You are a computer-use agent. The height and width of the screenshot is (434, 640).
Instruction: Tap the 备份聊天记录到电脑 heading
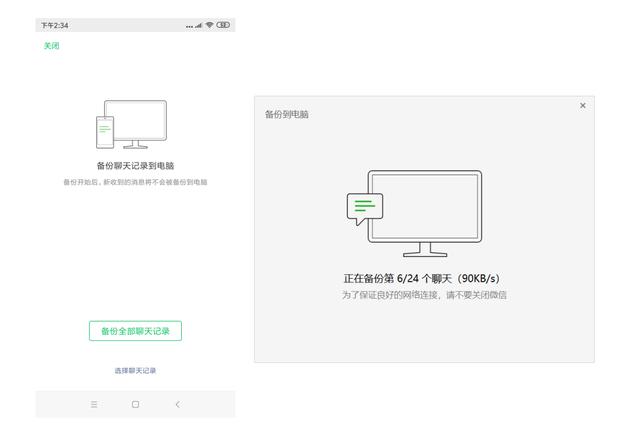click(135, 166)
